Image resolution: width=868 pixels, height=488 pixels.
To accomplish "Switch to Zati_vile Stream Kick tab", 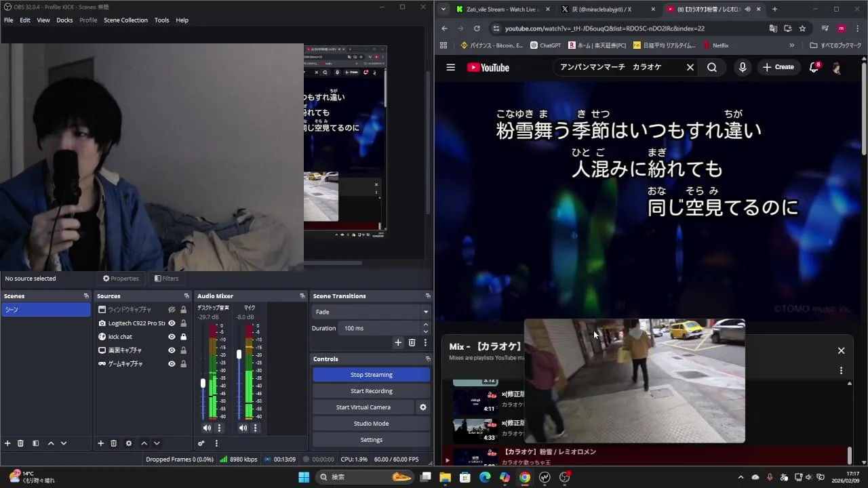I will pos(504,9).
